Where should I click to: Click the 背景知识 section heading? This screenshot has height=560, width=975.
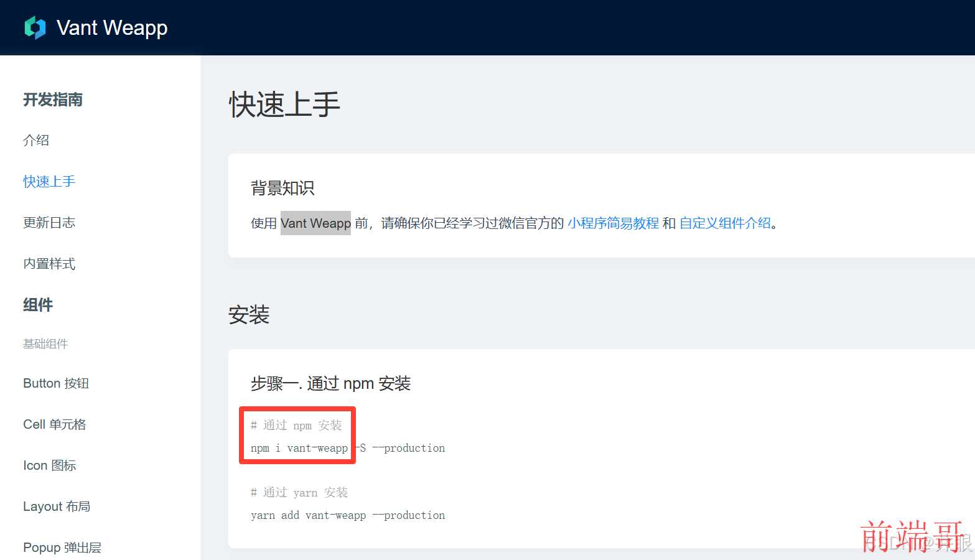pos(282,188)
